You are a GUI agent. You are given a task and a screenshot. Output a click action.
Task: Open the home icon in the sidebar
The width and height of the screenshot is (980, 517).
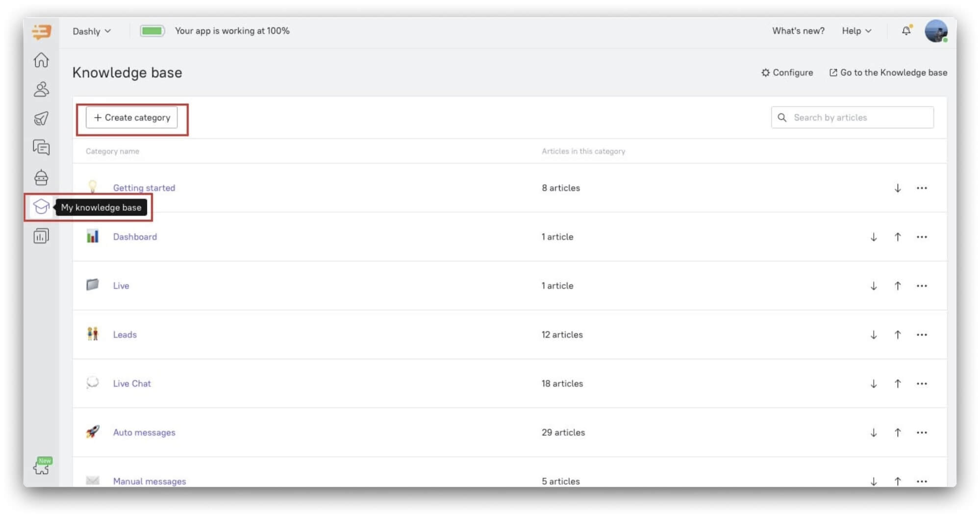(x=41, y=60)
